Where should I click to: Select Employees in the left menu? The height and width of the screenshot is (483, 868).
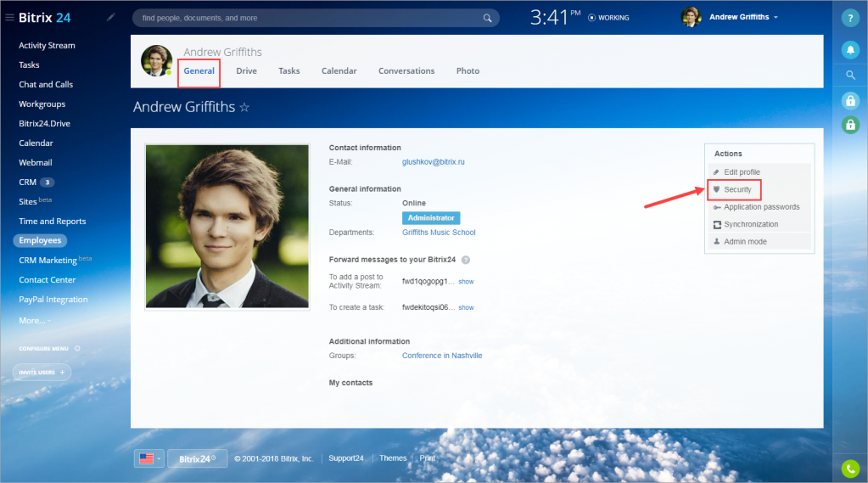pos(40,240)
